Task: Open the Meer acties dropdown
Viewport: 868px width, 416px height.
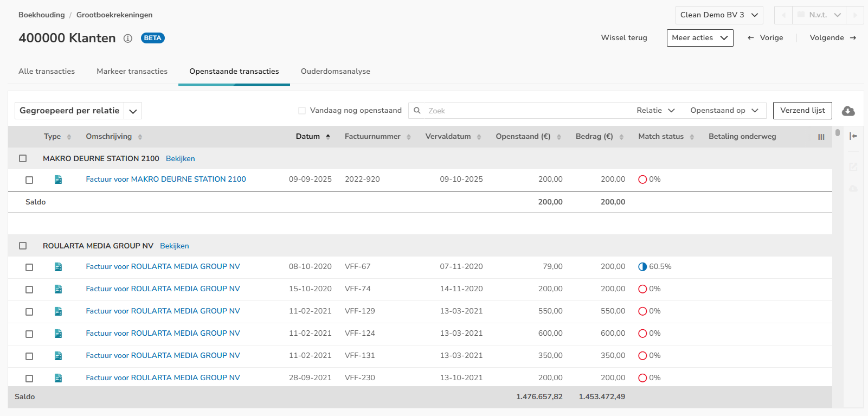Action: [699, 38]
